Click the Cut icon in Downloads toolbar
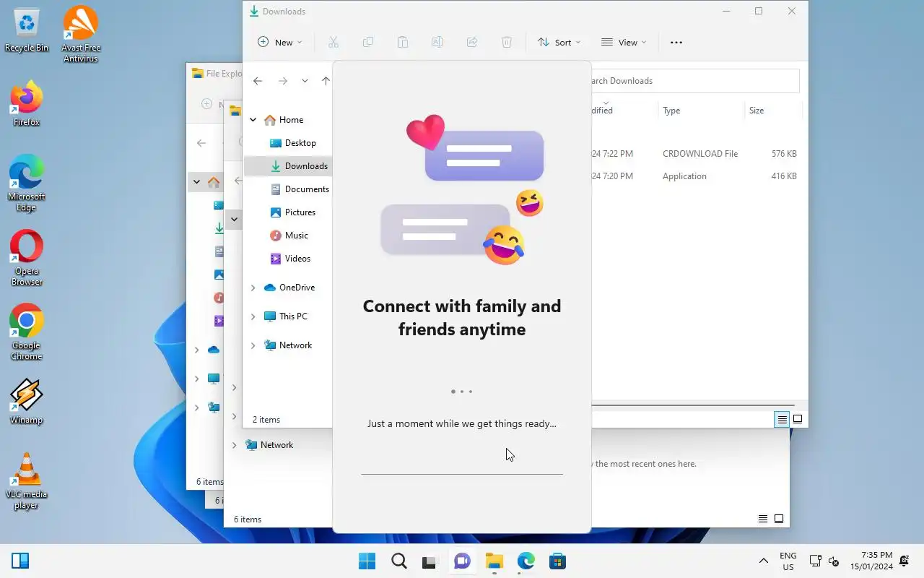 pyautogui.click(x=334, y=42)
